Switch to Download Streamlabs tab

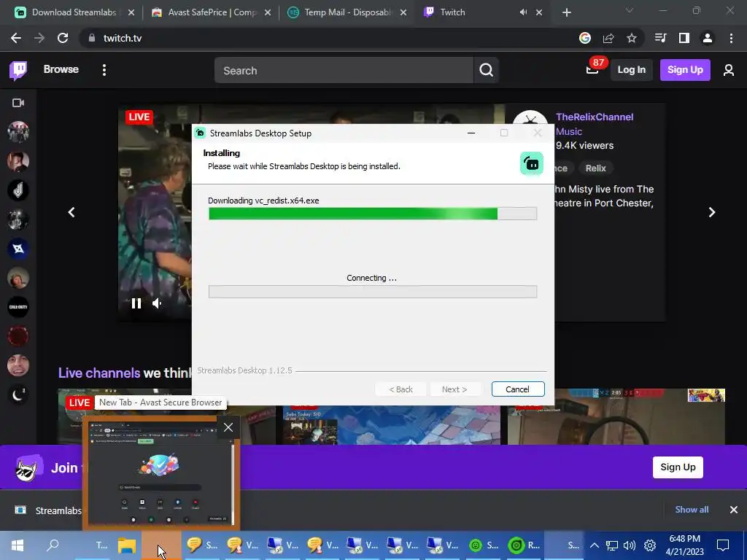pyautogui.click(x=74, y=12)
